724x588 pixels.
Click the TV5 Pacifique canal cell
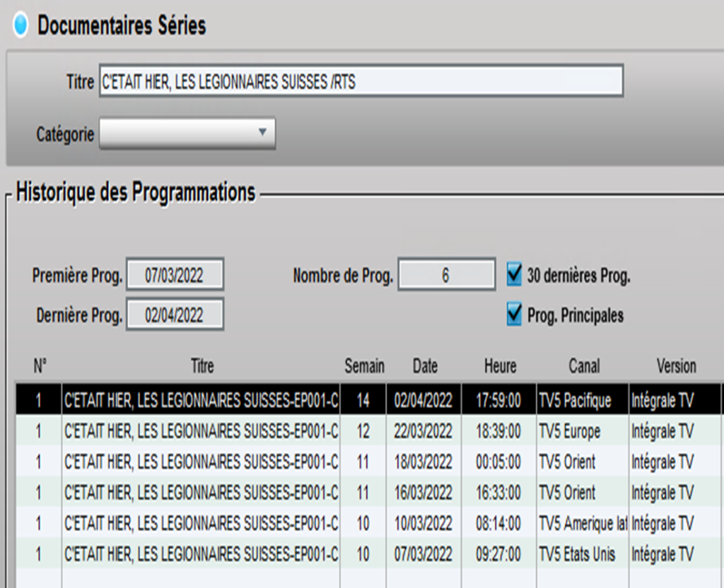583,400
